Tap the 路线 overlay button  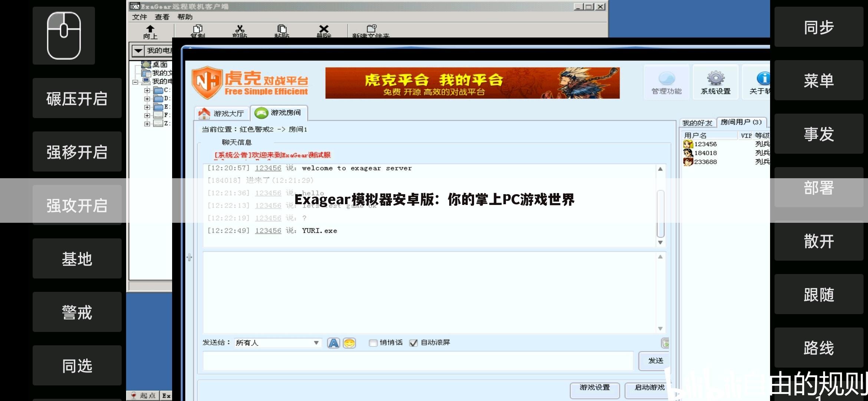coord(819,348)
